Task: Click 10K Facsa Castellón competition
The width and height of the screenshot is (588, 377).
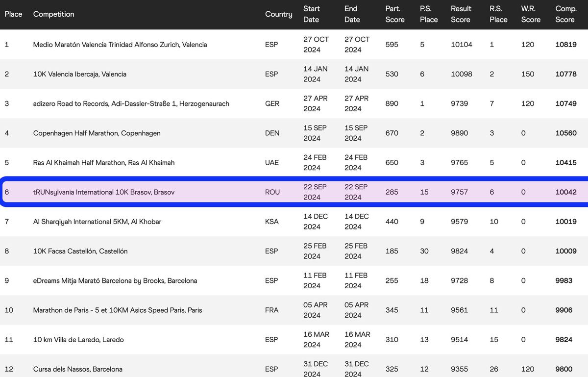Action: [x=80, y=251]
